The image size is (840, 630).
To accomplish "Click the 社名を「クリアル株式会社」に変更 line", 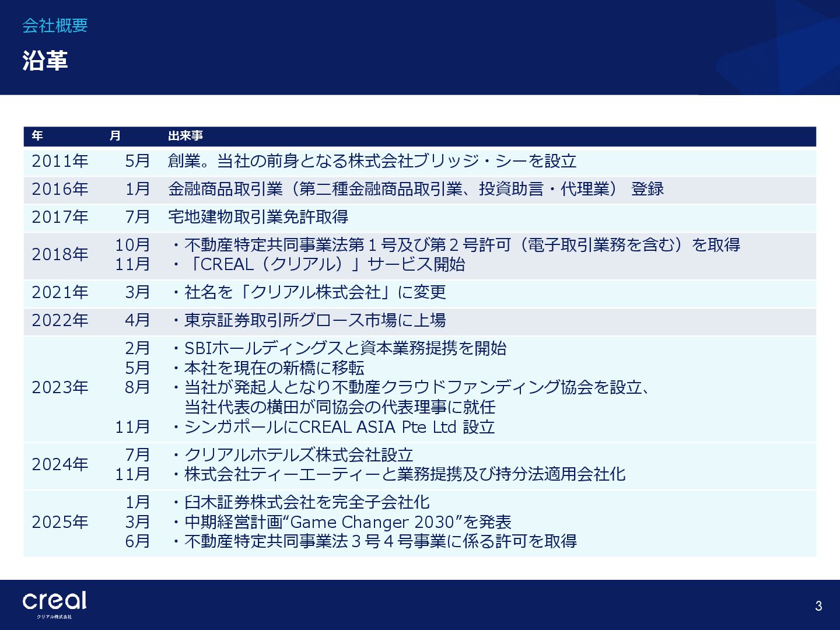I will (x=309, y=292).
